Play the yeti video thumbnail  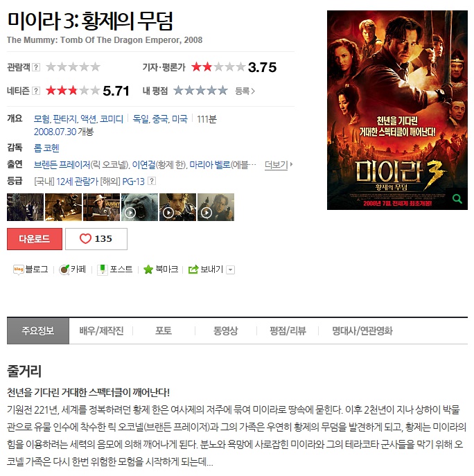(140, 207)
